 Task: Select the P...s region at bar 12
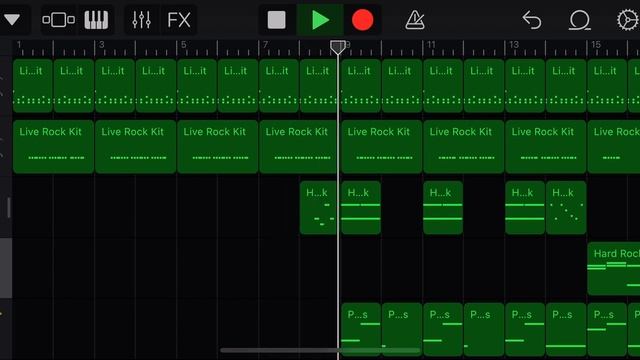click(484, 329)
